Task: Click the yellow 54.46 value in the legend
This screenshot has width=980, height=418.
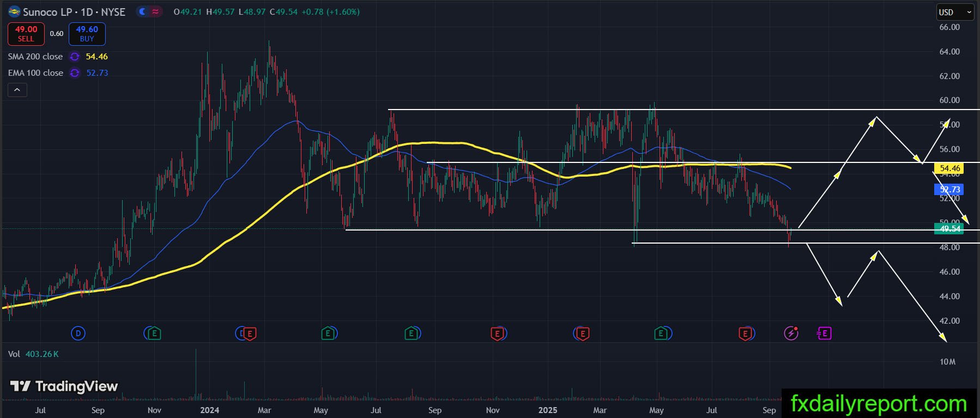Action: pos(97,57)
